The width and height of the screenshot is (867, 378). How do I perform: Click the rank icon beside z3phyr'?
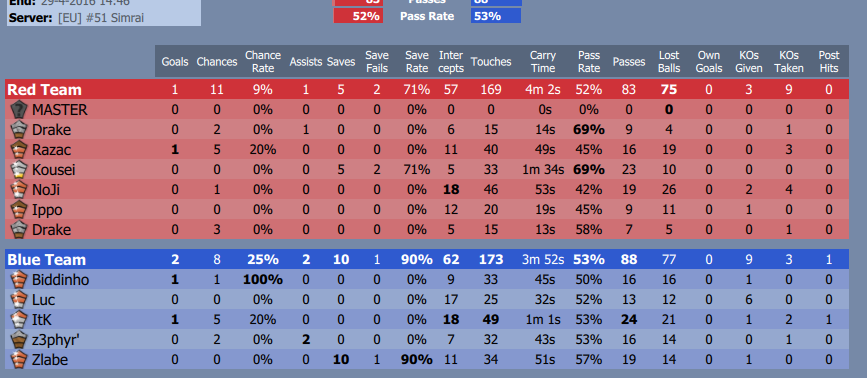(19, 340)
